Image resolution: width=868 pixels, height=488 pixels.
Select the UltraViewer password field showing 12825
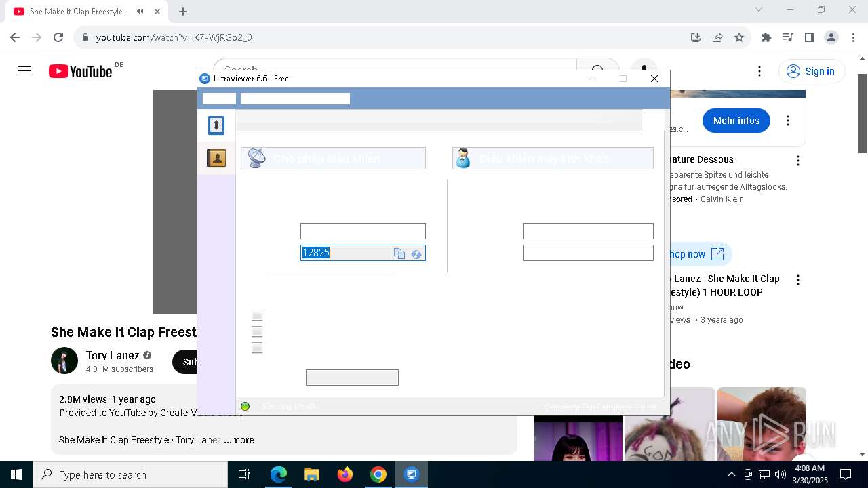(x=363, y=253)
